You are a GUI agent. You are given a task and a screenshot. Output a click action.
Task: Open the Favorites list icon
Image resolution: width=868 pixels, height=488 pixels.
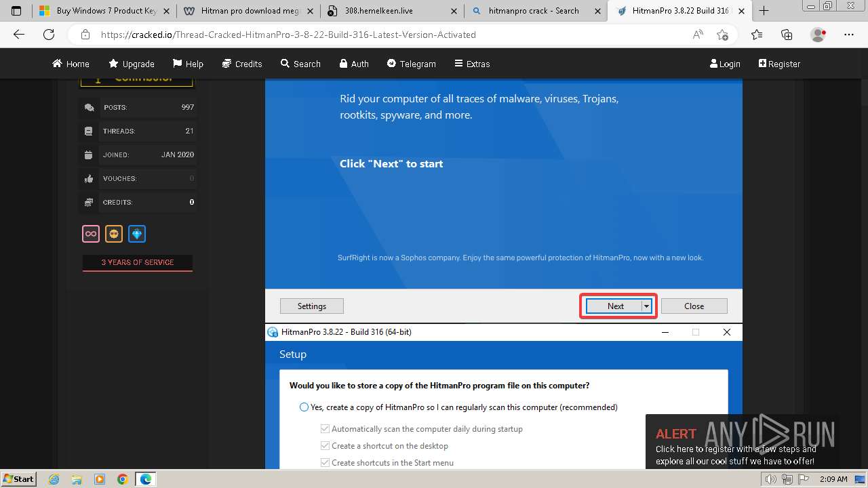click(757, 35)
